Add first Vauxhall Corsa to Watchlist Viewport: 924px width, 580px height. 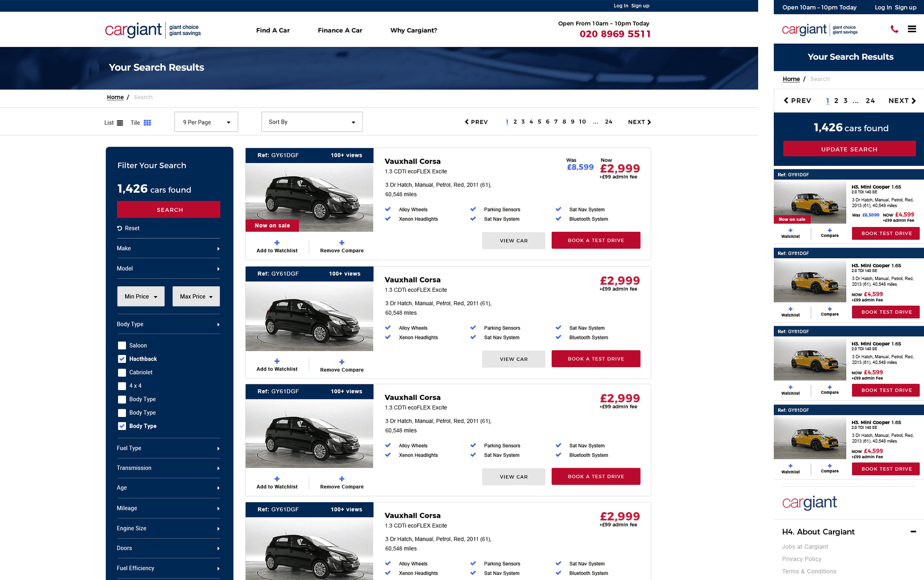(x=277, y=246)
